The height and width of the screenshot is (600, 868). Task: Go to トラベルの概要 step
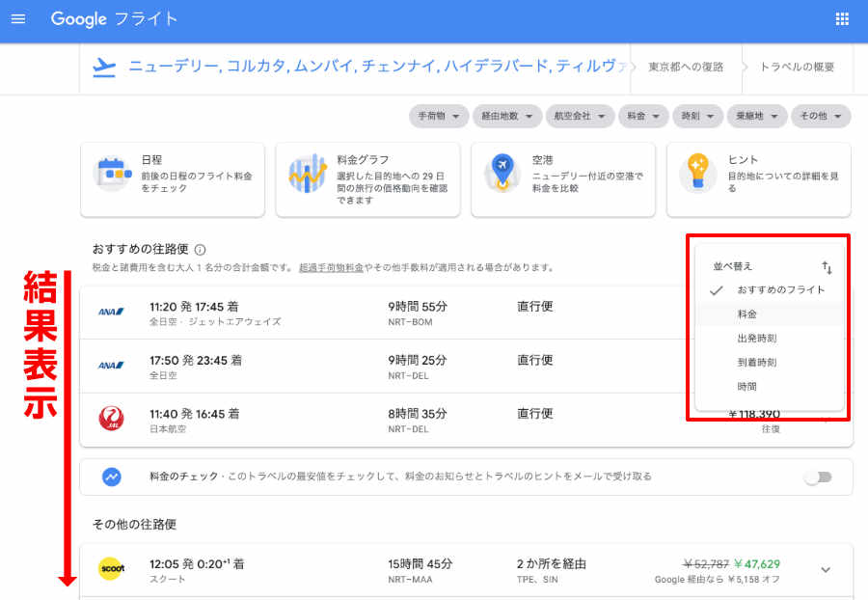797,67
